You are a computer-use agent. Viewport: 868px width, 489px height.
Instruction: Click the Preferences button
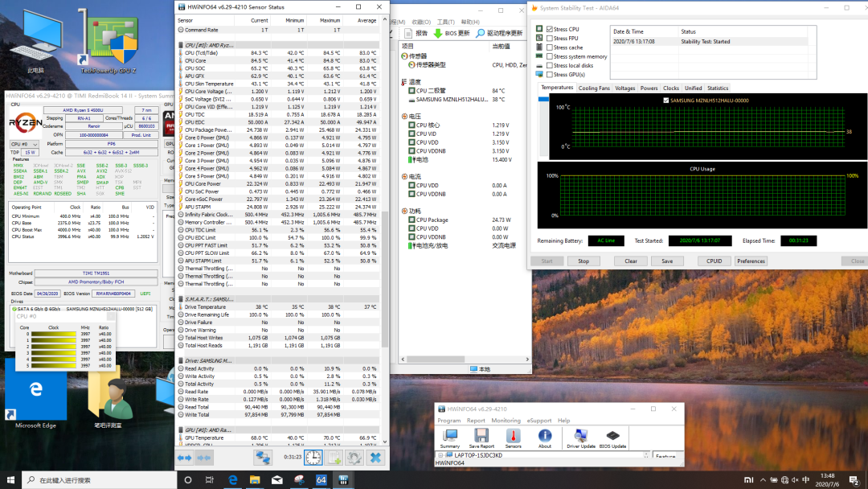[751, 261]
